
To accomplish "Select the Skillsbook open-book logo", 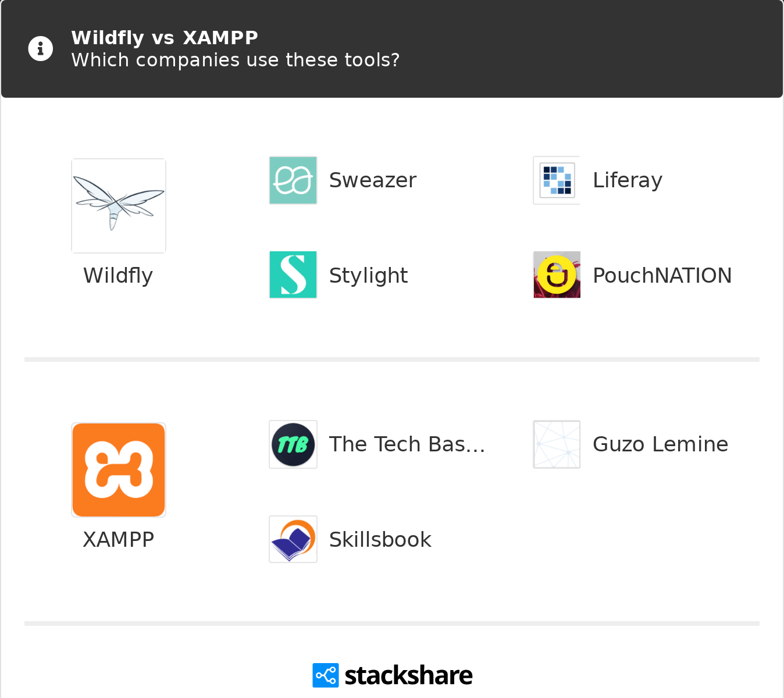I will click(293, 539).
